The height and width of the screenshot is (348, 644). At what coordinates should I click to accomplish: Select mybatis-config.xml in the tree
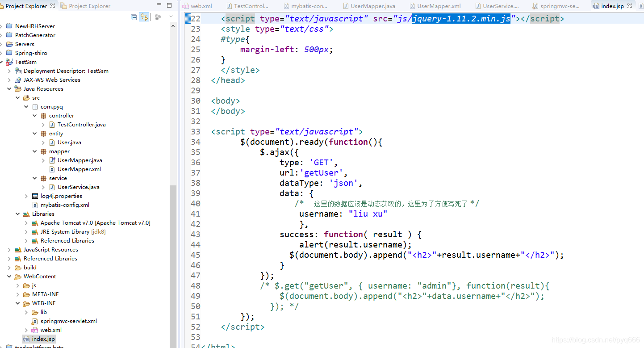point(65,205)
